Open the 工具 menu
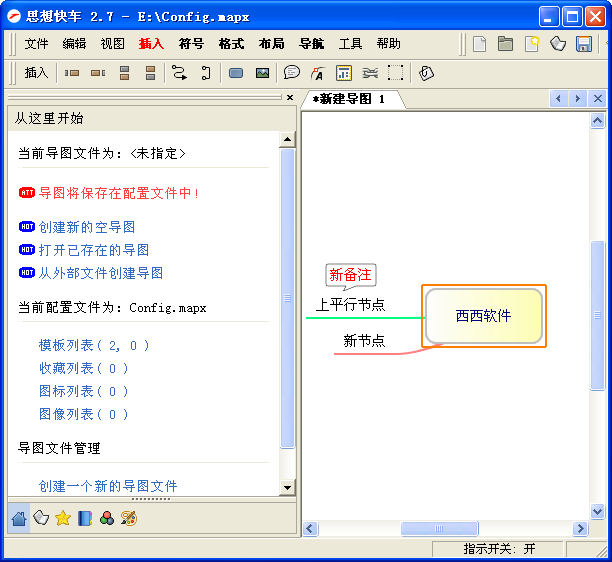The height and width of the screenshot is (562, 612). (350, 44)
